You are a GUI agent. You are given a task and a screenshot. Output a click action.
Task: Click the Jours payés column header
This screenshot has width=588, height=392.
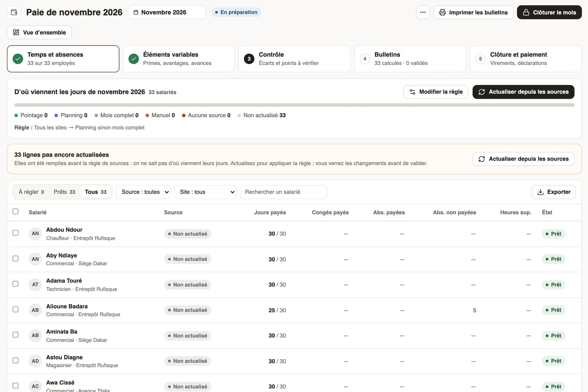coord(270,212)
